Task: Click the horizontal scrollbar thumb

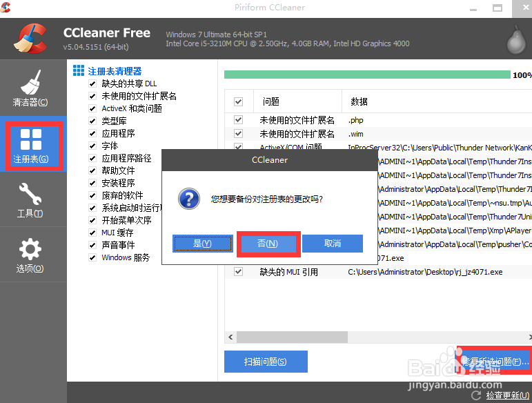Action: coord(292,337)
